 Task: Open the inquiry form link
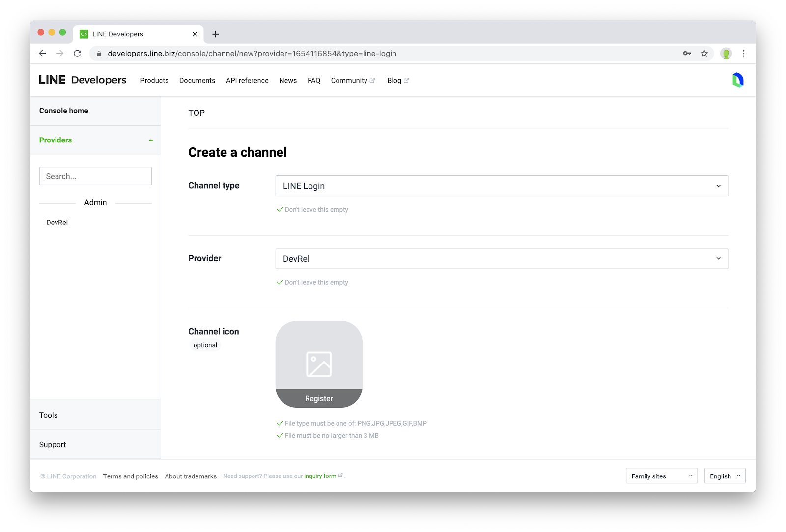pyautogui.click(x=320, y=476)
